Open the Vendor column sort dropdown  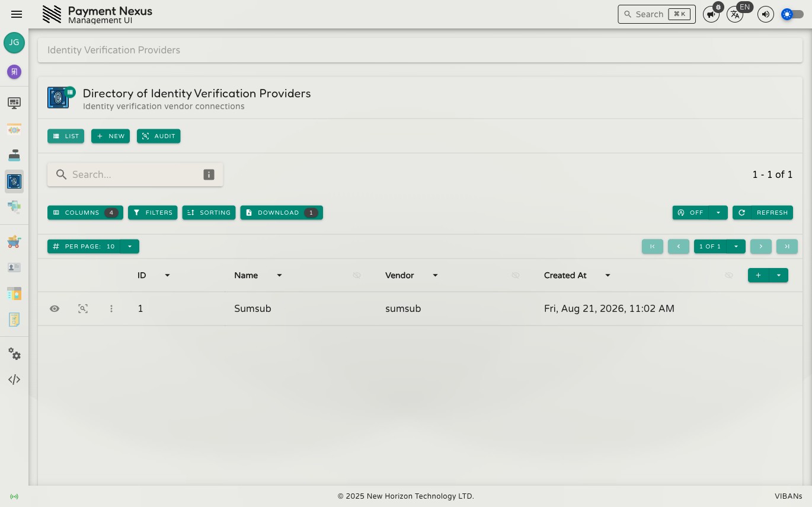[x=435, y=275]
